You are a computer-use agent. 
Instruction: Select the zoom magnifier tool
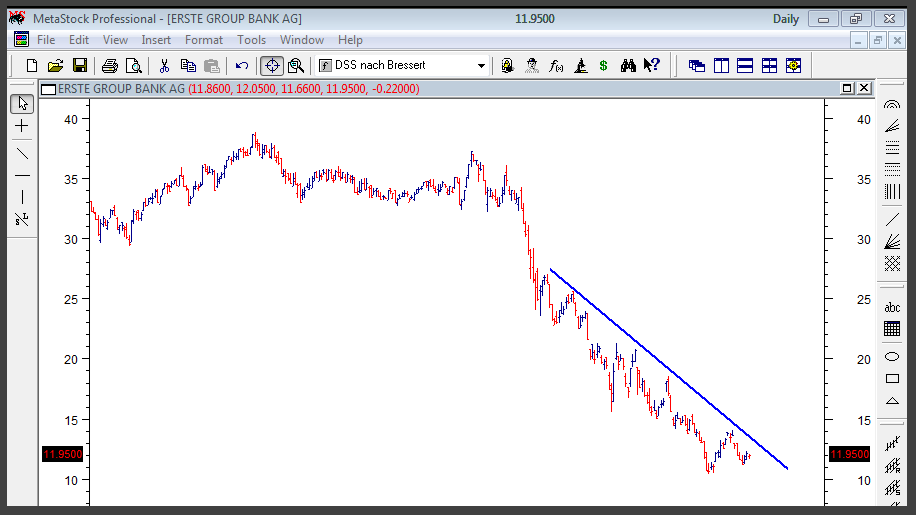[x=296, y=65]
